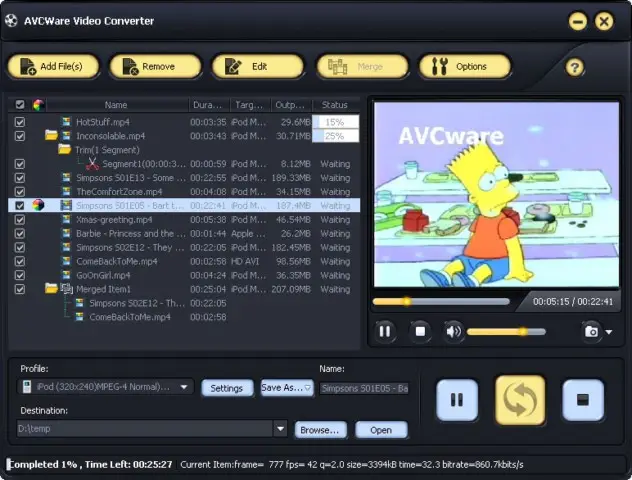Click the Add File(s) button
Screen dimensions: 632x480
click(x=53, y=66)
